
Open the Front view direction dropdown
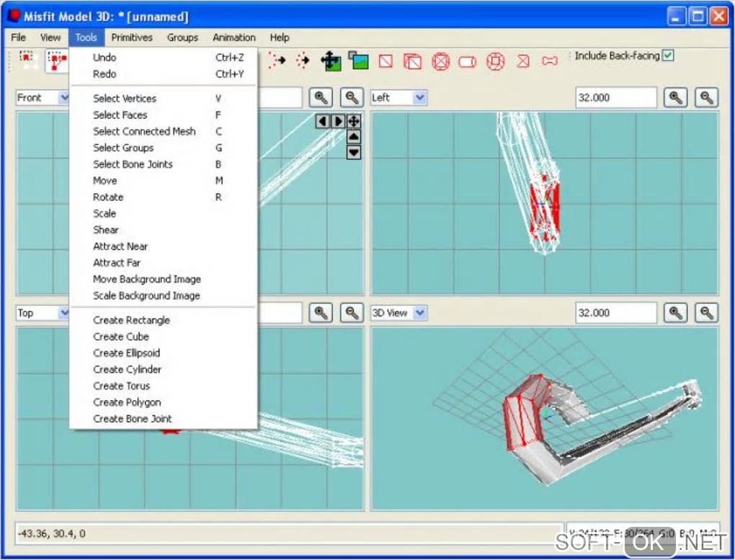[x=64, y=97]
